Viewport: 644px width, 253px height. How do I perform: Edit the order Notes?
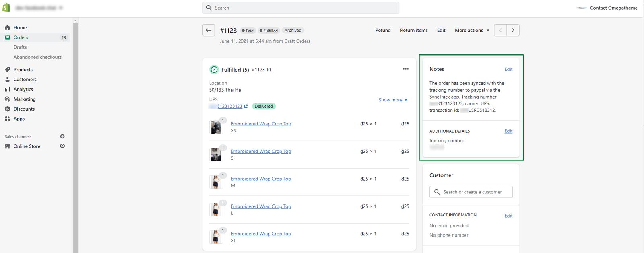pos(508,69)
